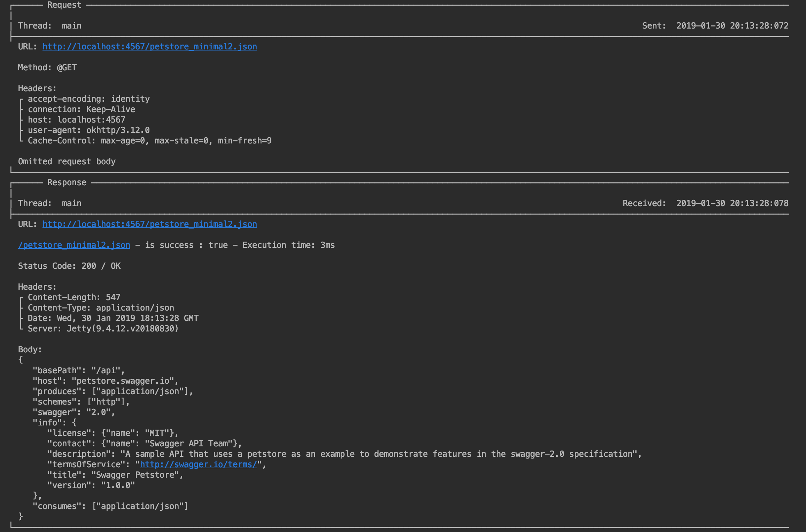Click the user-agent okhttp/3.12.0 header

pyautogui.click(x=88, y=130)
